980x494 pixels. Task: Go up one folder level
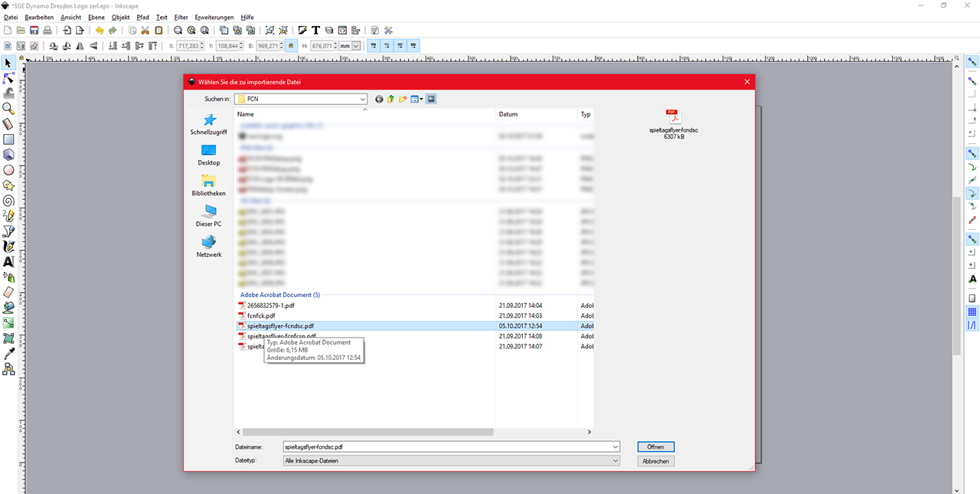(x=390, y=100)
